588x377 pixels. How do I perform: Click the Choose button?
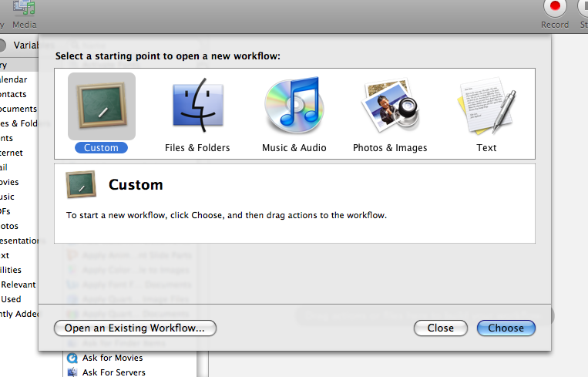[x=506, y=328]
